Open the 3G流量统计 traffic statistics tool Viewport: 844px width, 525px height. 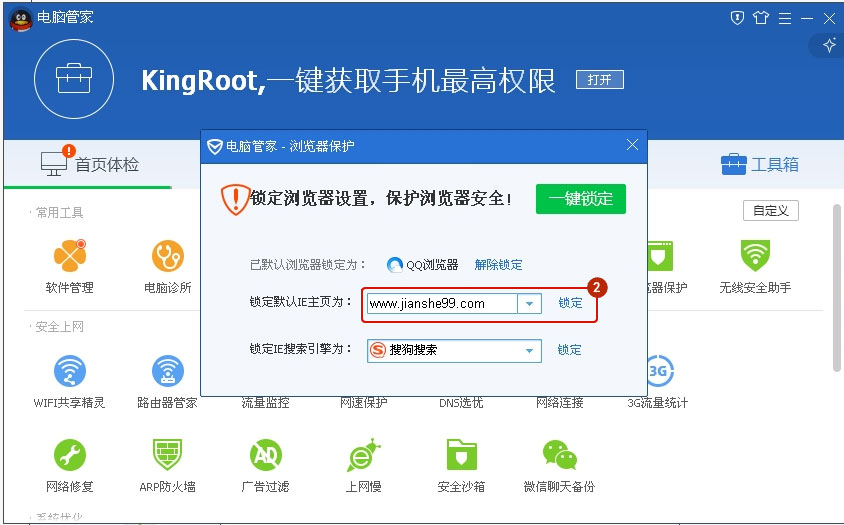pos(657,372)
